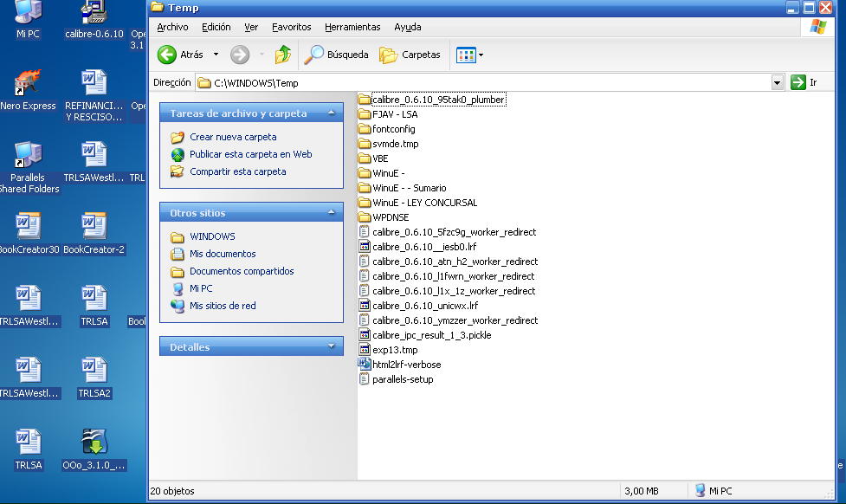846x504 pixels.
Task: Open the Favoritos menu
Action: tap(291, 27)
